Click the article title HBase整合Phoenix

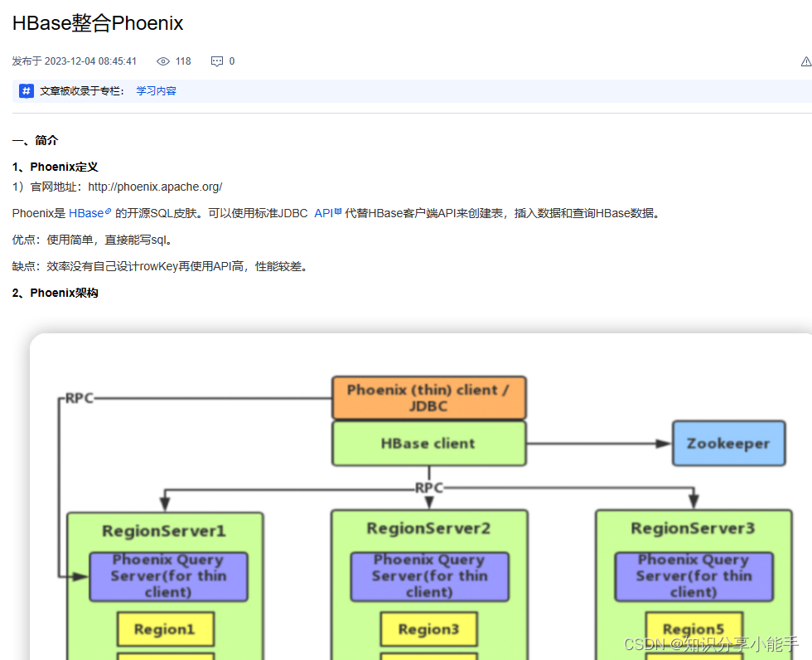coord(98,23)
